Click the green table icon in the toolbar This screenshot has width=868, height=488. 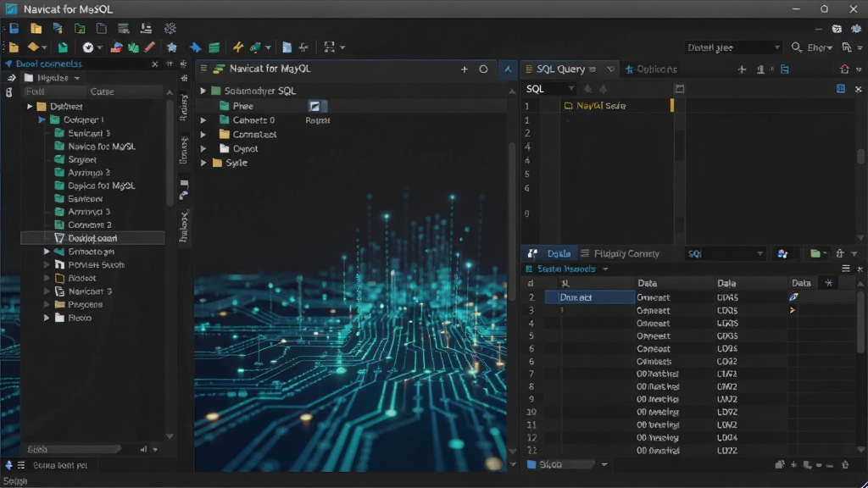coord(214,47)
